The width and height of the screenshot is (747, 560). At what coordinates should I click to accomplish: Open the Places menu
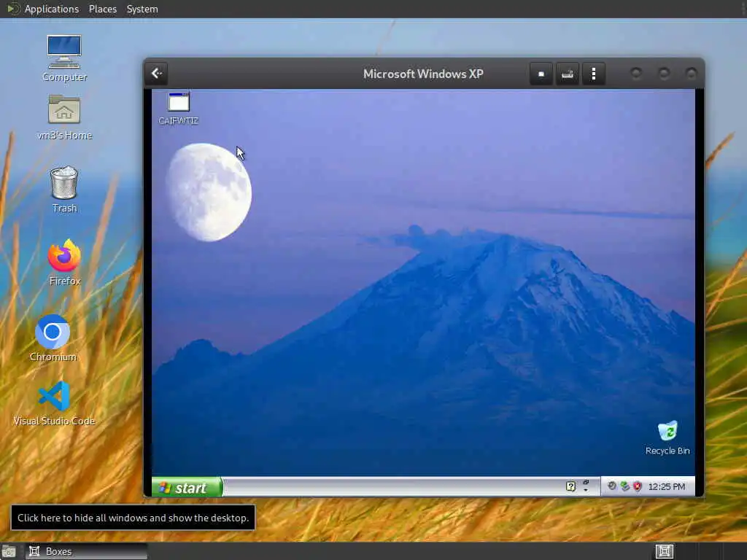103,9
